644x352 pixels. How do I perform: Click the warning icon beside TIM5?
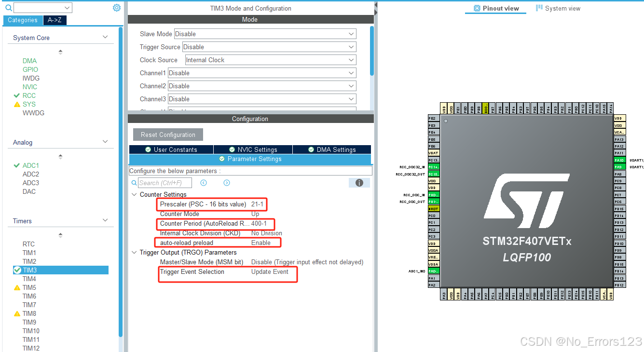point(16,287)
